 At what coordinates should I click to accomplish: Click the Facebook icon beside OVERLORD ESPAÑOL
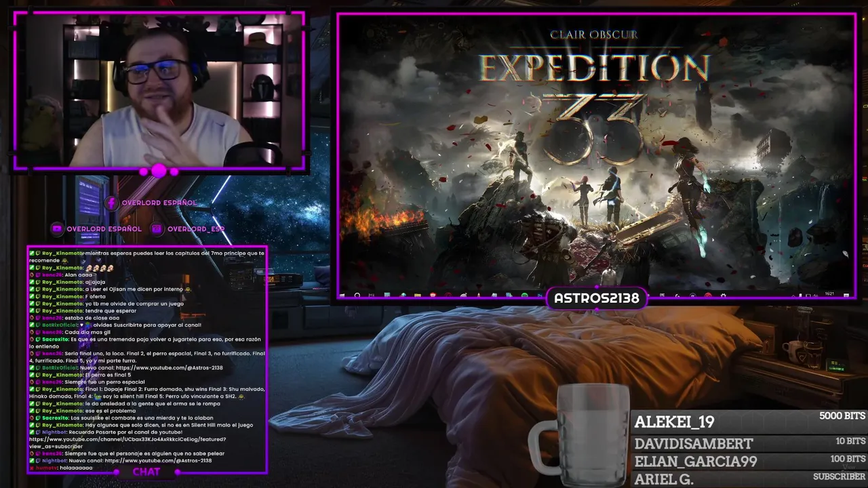tap(111, 203)
